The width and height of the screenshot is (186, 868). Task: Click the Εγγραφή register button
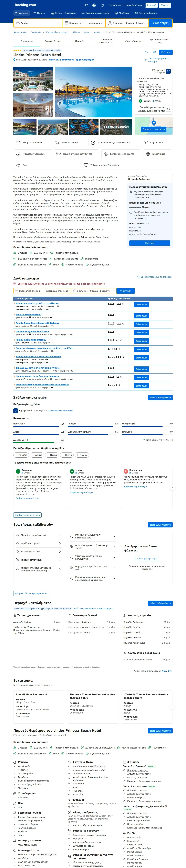pos(152,5)
